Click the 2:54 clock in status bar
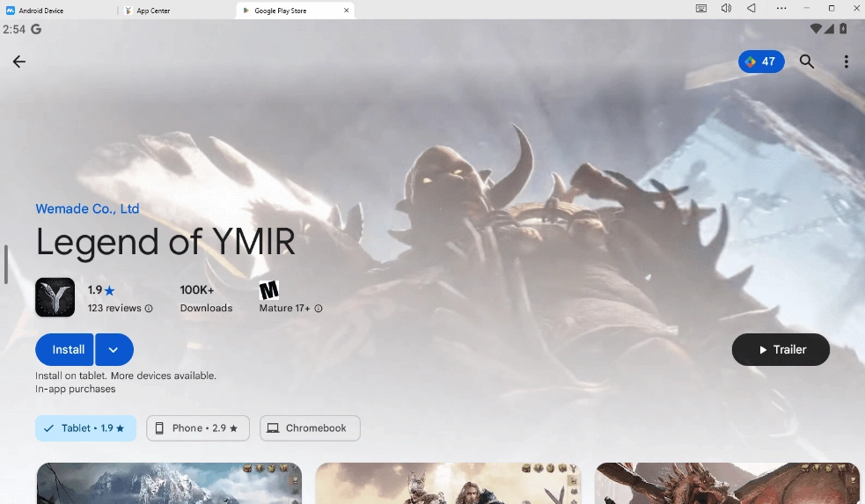865x504 pixels. 14,29
